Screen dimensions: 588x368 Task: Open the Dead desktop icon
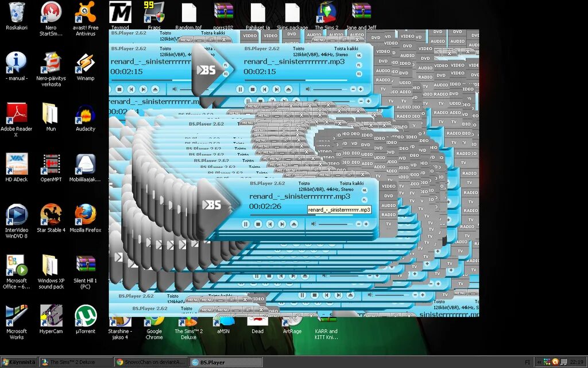click(x=258, y=325)
